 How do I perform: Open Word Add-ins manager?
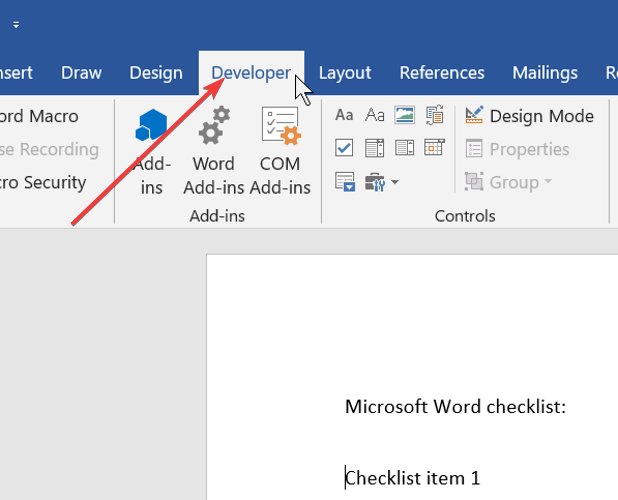click(x=213, y=152)
